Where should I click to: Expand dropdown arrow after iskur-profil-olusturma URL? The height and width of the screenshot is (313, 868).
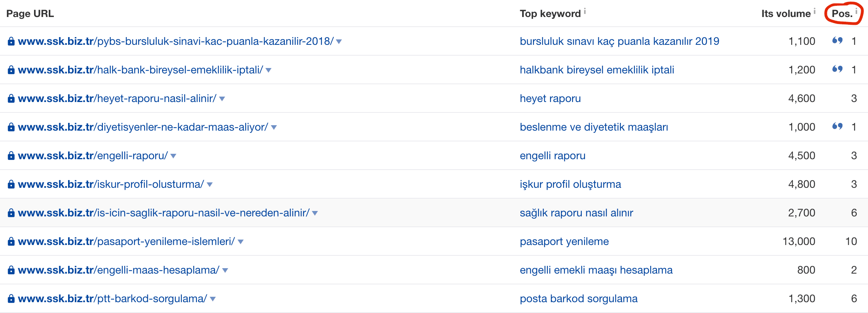210,185
